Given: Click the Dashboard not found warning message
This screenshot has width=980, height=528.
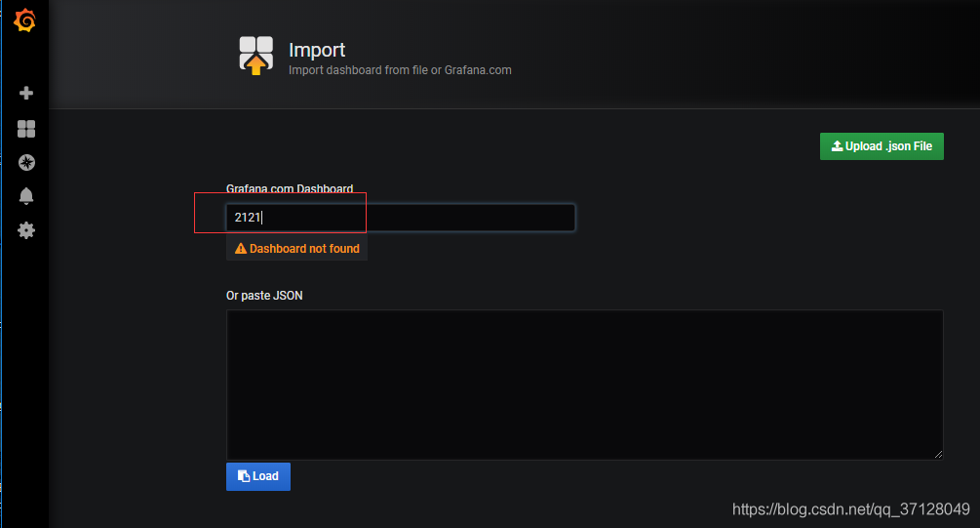Looking at the screenshot, I should point(296,249).
